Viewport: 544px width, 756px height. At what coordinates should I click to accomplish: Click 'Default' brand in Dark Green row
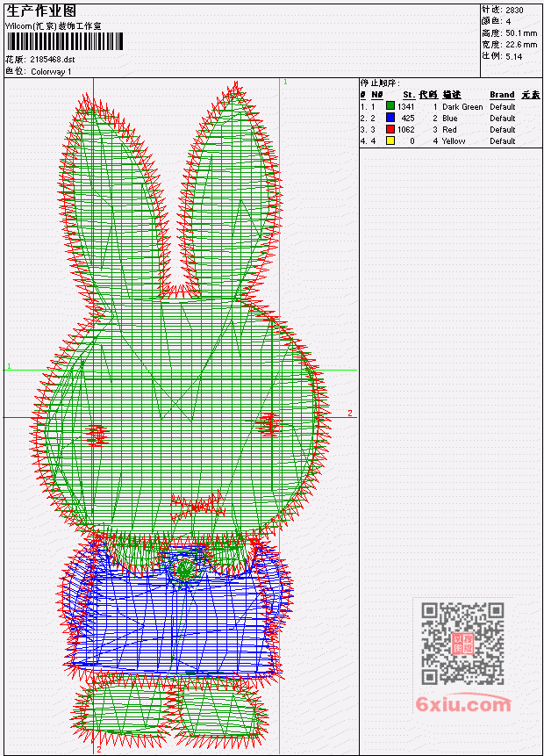coord(502,106)
